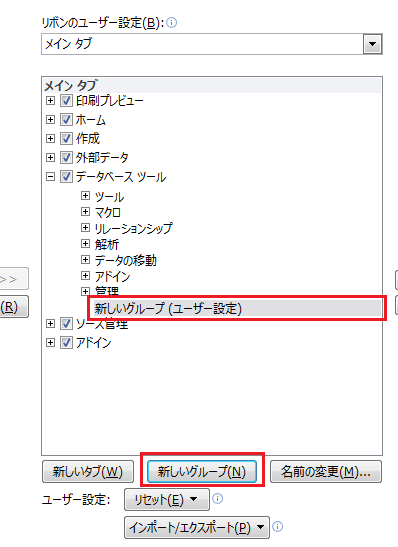
Task: Click the (R) remove button at left
Action: [x=14, y=307]
